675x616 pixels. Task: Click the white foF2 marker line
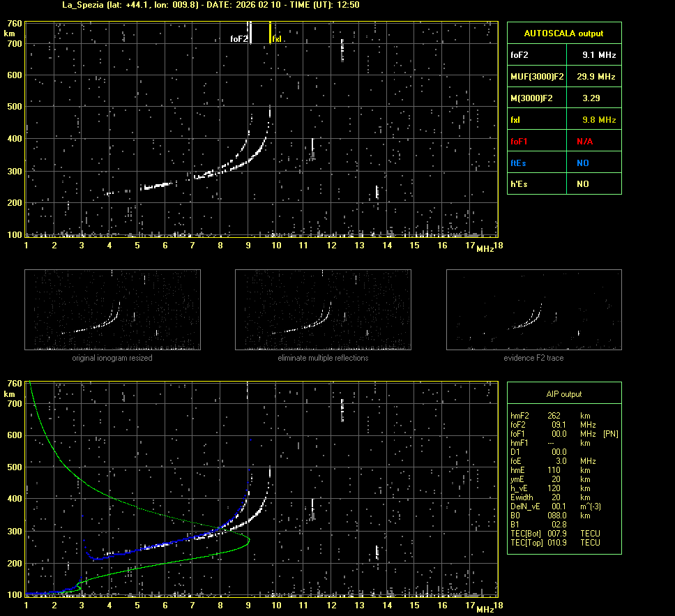click(x=250, y=33)
